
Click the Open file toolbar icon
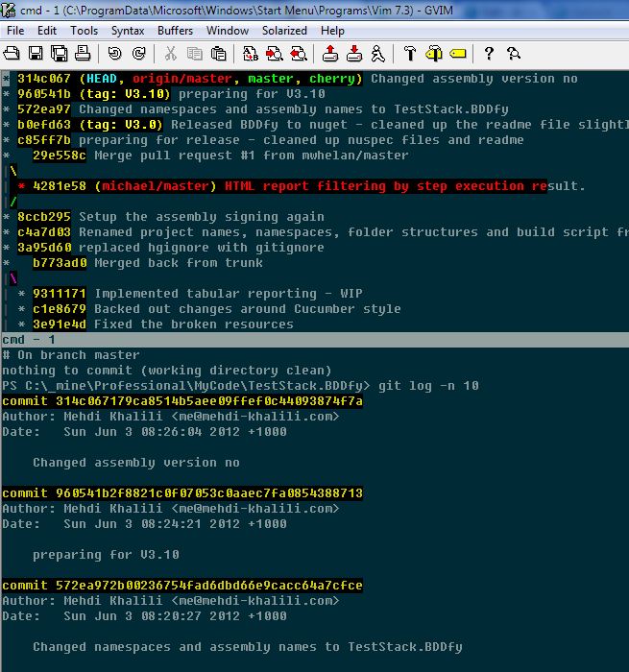coord(12,54)
